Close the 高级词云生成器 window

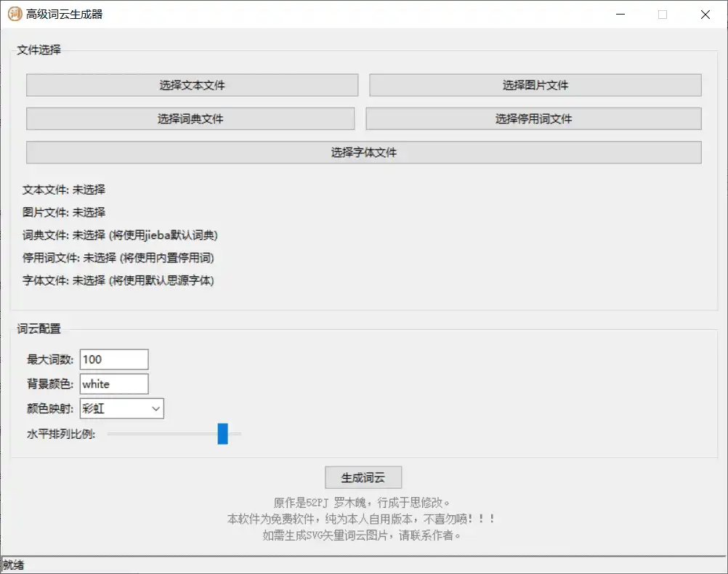pos(705,15)
